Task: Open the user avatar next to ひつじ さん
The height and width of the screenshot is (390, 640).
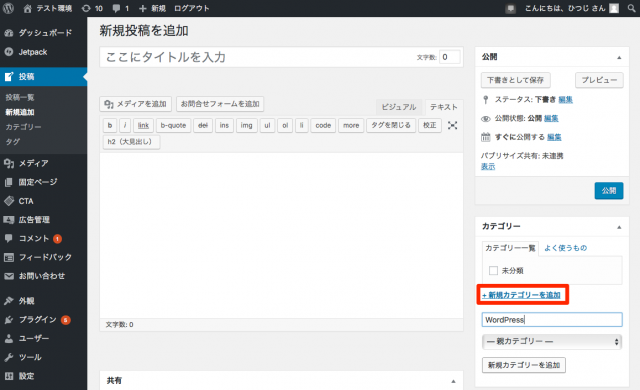Action: (x=614, y=8)
